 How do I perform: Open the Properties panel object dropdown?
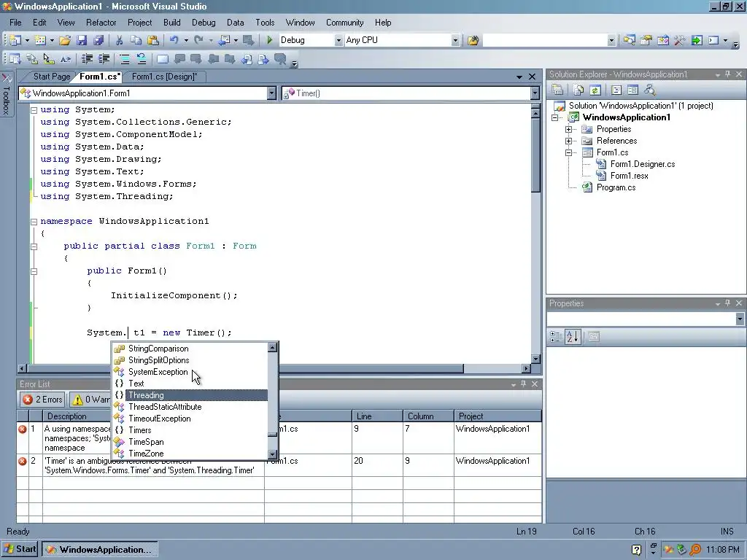pyautogui.click(x=740, y=319)
